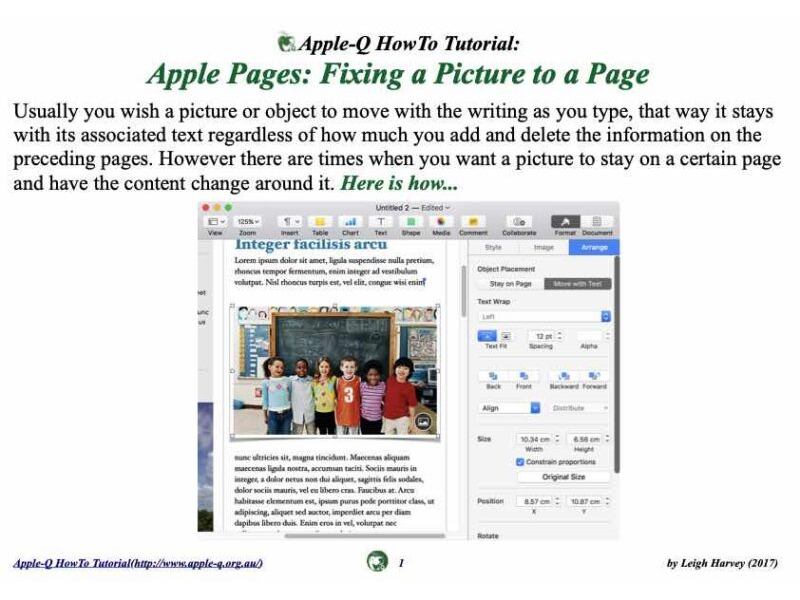Open the Untitled 2 title dropdown chevron
This screenshot has height=600, width=800.
tap(447, 208)
